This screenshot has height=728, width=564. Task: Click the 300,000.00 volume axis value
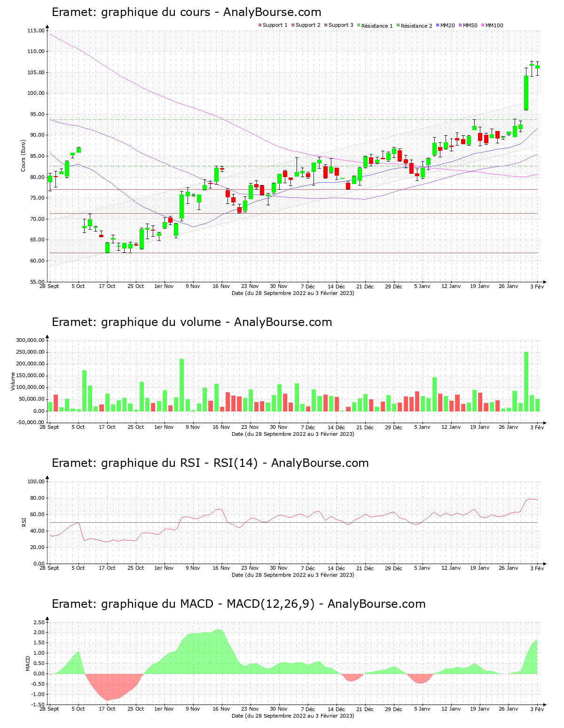coord(30,341)
